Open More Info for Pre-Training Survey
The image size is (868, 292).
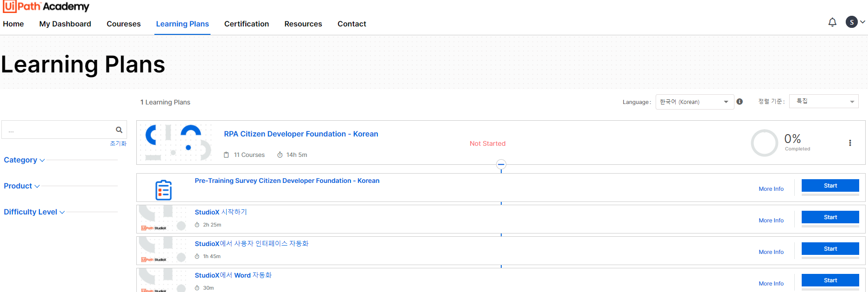pyautogui.click(x=771, y=189)
